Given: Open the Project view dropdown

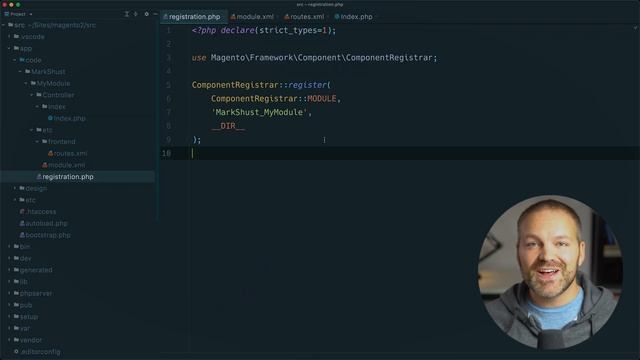Looking at the screenshot, I should (x=18, y=14).
